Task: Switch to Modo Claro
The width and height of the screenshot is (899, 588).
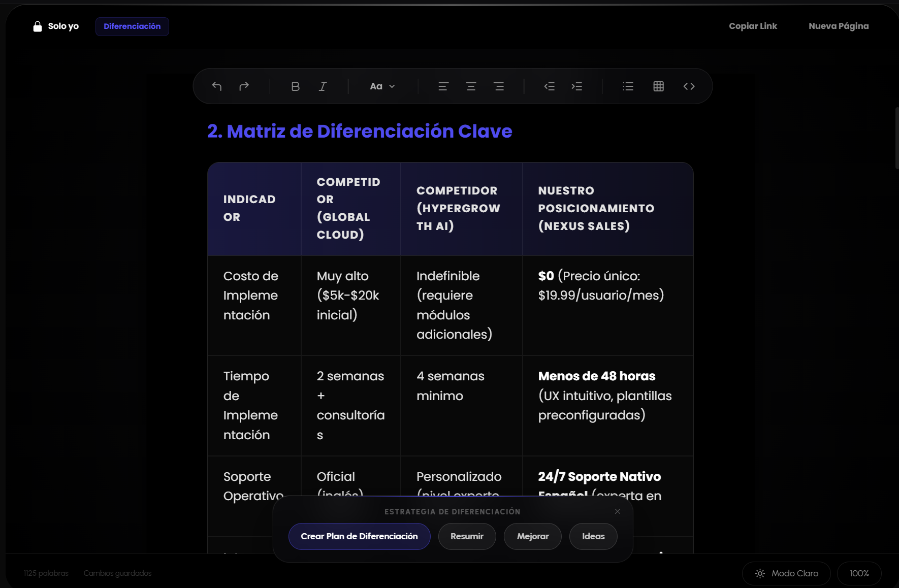Action: tap(786, 573)
